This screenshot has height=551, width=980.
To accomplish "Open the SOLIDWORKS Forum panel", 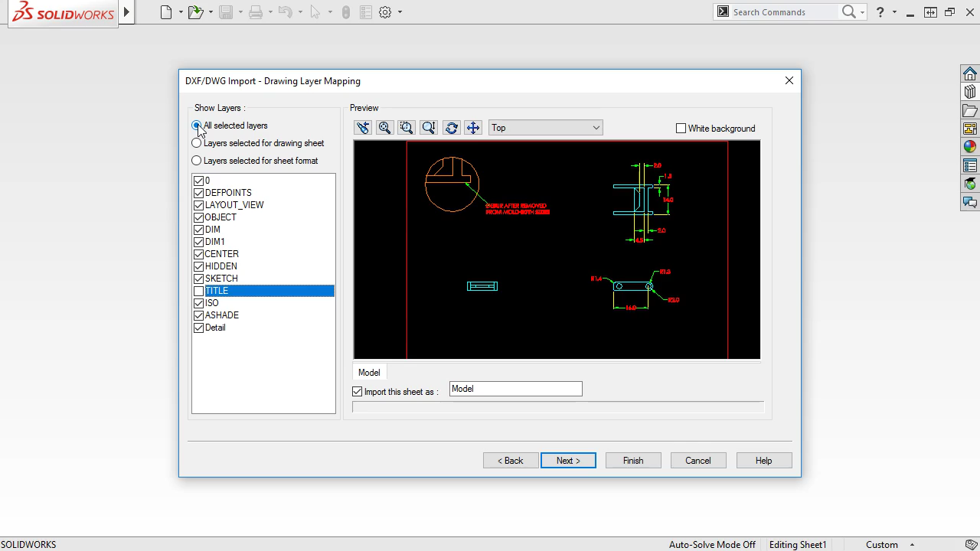I will click(970, 202).
